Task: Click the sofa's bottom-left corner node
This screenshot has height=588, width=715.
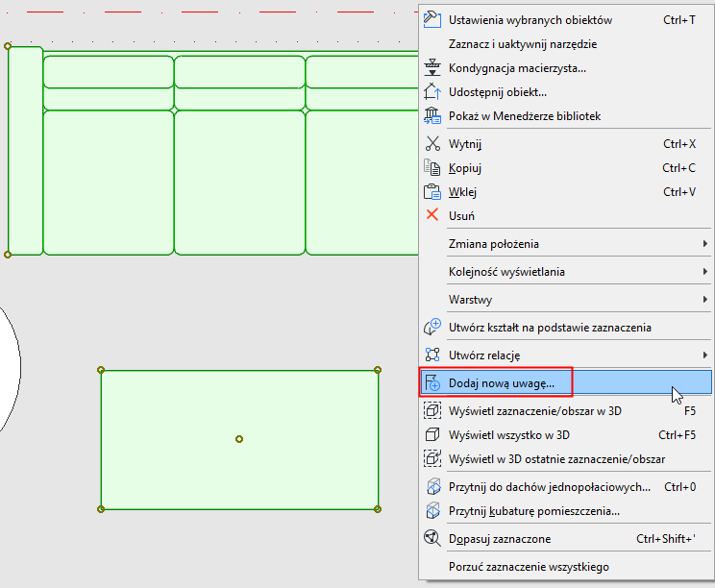Action: point(8,255)
